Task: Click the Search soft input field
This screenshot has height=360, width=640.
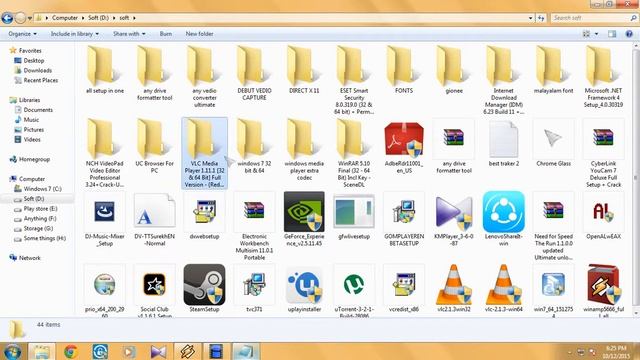Action: pos(593,18)
